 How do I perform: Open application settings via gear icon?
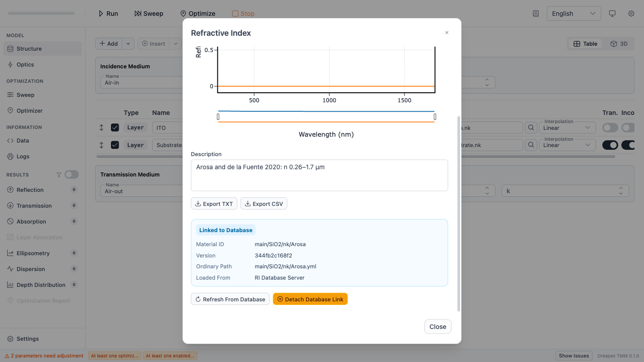pos(631,14)
